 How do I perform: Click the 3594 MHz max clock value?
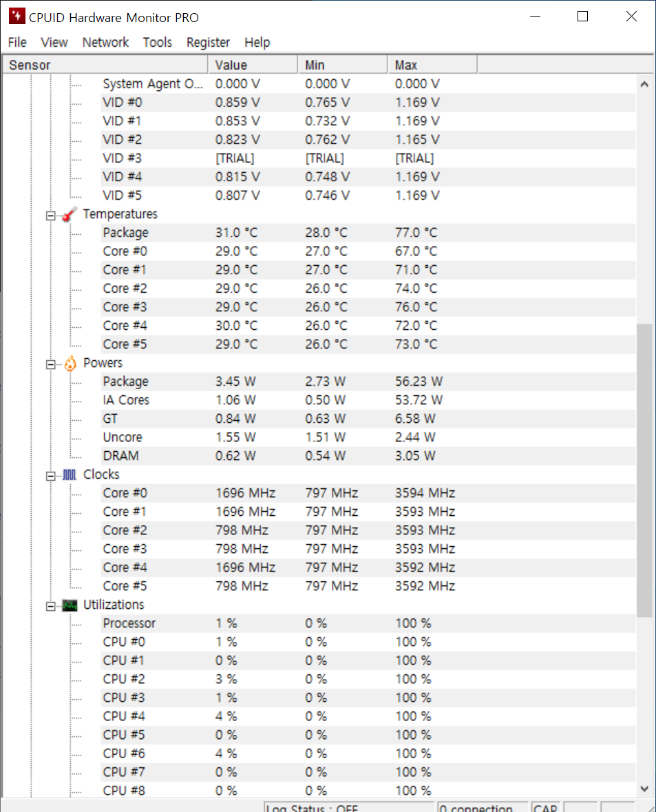[425, 494]
